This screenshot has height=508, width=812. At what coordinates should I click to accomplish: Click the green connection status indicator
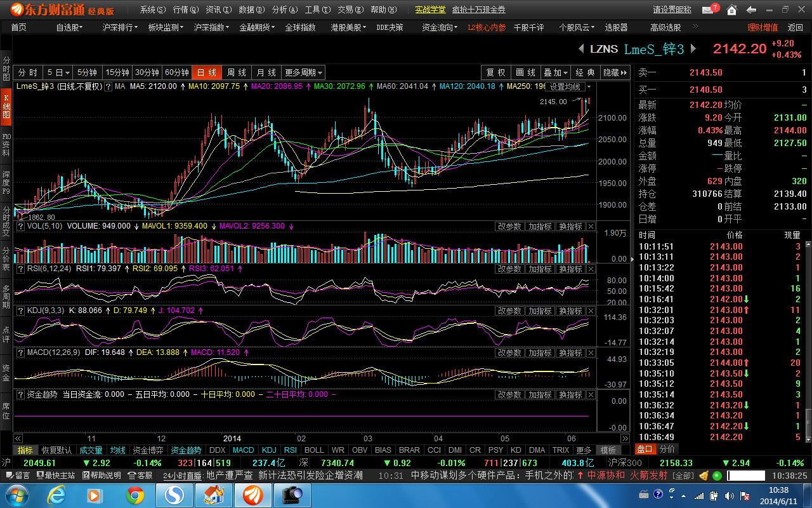coord(717,476)
